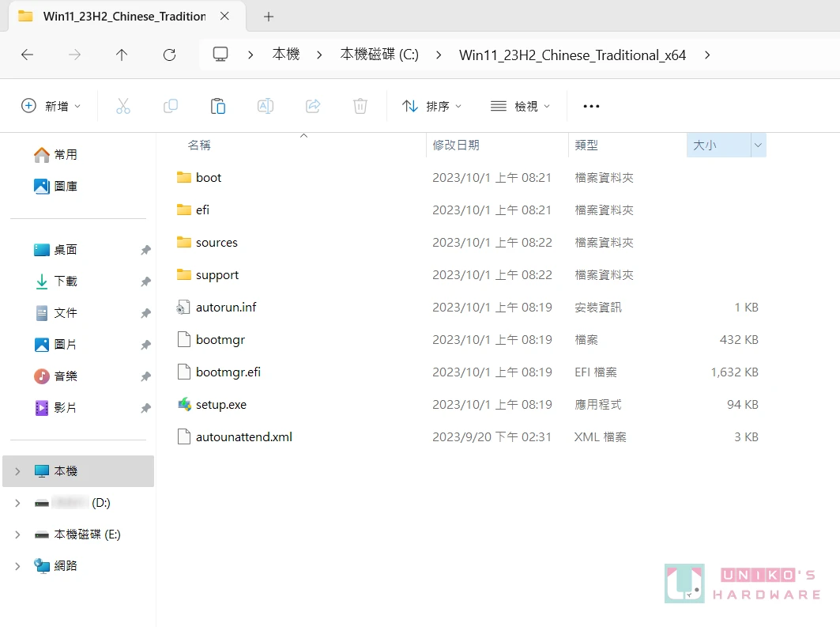Viewport: 840px width, 627px height.
Task: Click 本機 in the address bar
Action: click(286, 55)
